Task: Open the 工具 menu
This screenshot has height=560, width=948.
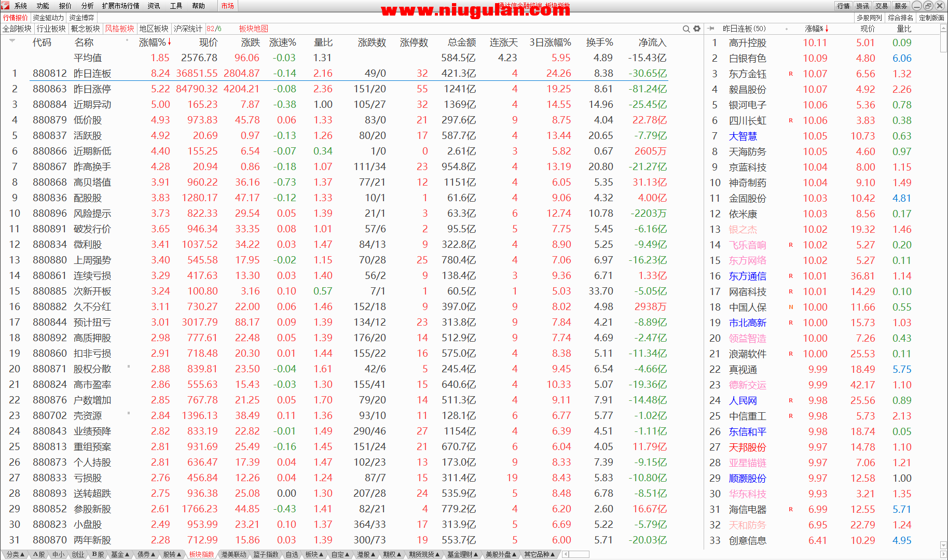Action: tap(176, 6)
